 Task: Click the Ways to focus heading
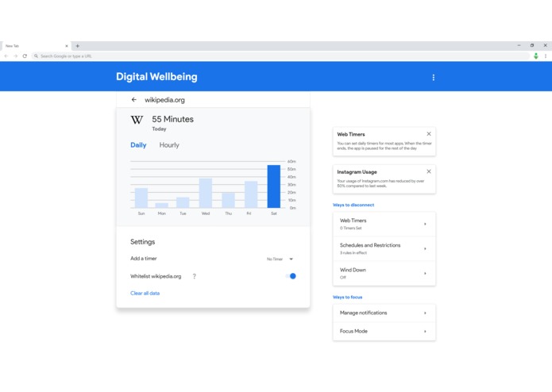[x=347, y=297]
